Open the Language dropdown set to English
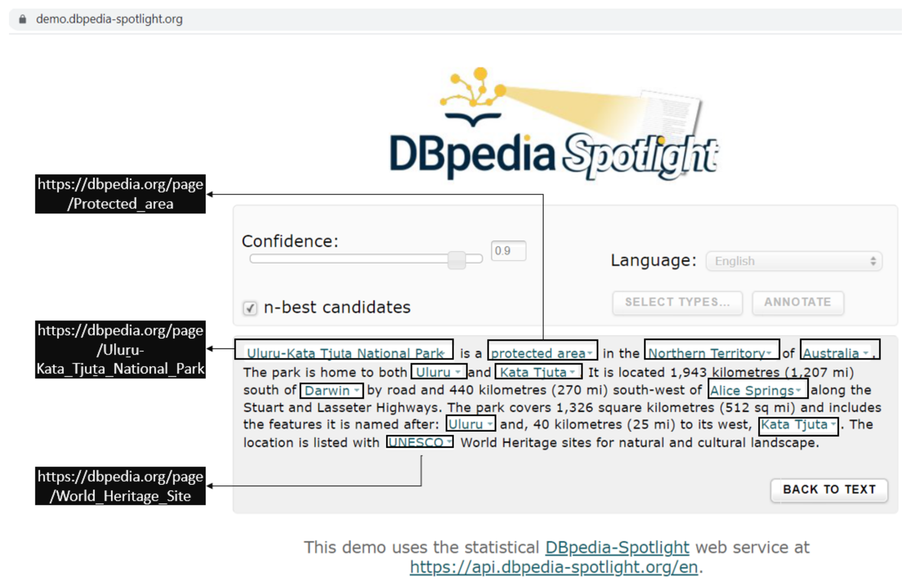This screenshot has width=908, height=588. pos(794,261)
